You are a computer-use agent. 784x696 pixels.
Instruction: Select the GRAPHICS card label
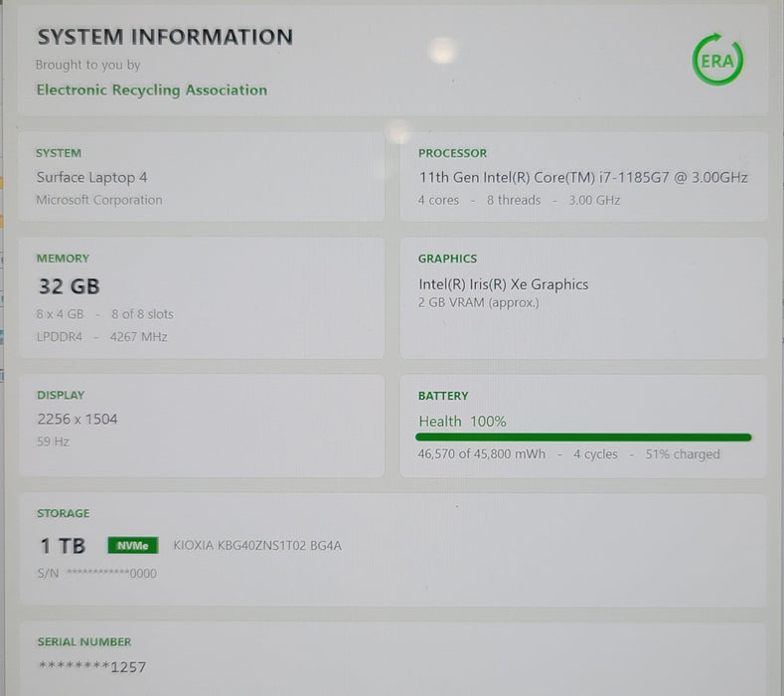(x=447, y=259)
